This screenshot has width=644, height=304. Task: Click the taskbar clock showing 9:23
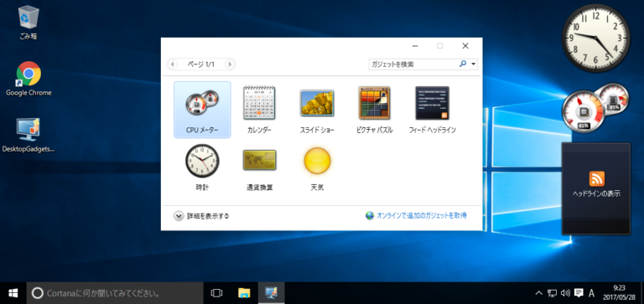(619, 293)
